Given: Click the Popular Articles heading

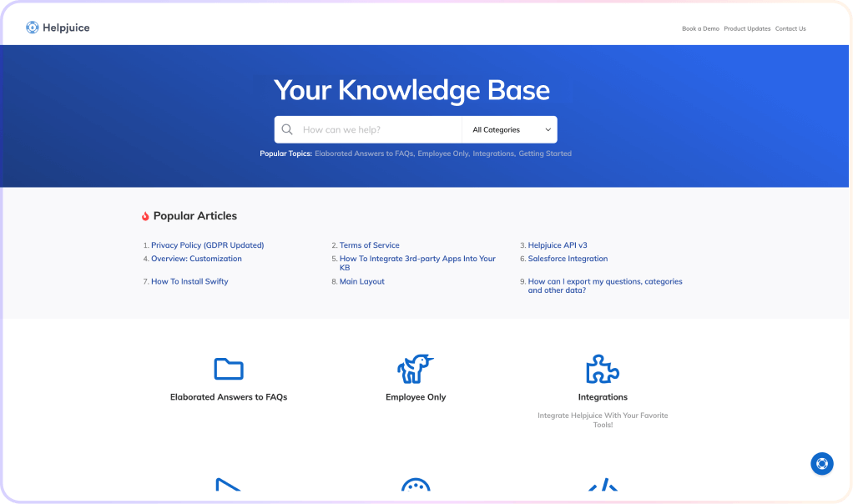Looking at the screenshot, I should click(x=195, y=216).
